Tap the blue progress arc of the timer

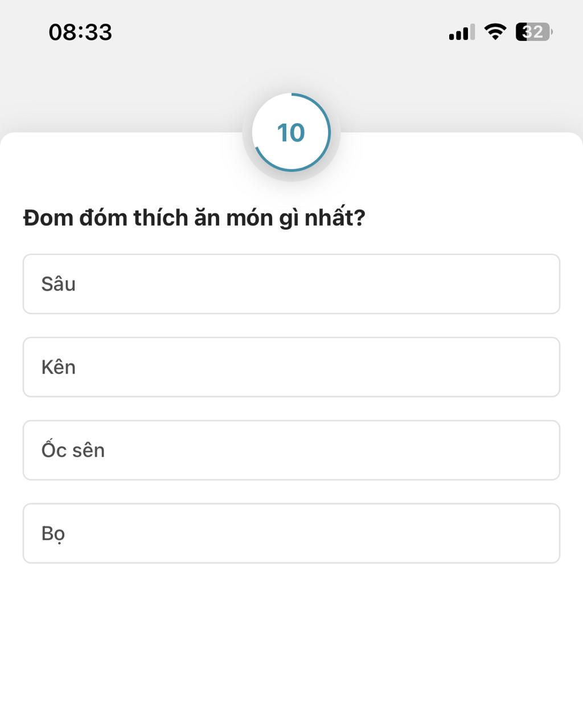[x=329, y=133]
